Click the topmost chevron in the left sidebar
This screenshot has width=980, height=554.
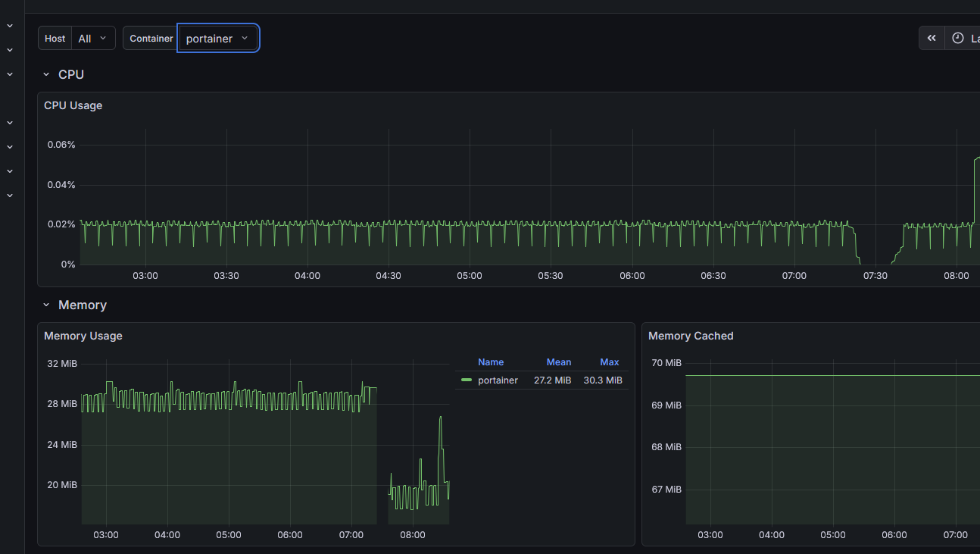point(10,26)
